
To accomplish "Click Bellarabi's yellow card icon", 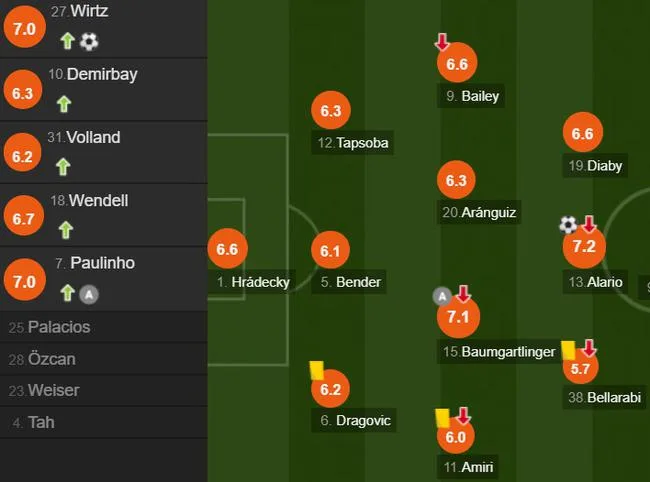I will click(x=568, y=350).
